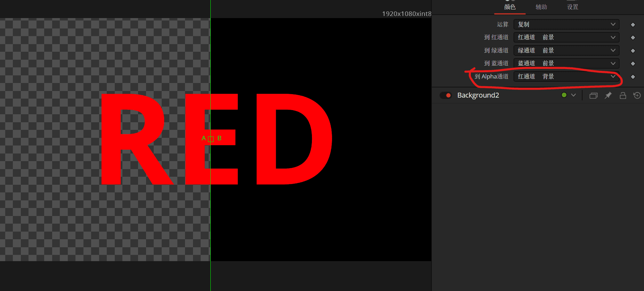This screenshot has width=644, height=291.
Task: Open the 到 蓝通道 source dropdown
Action: 566,63
